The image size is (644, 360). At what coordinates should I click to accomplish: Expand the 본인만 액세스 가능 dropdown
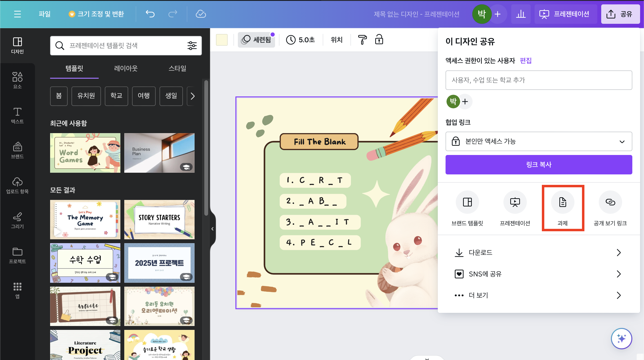538,141
